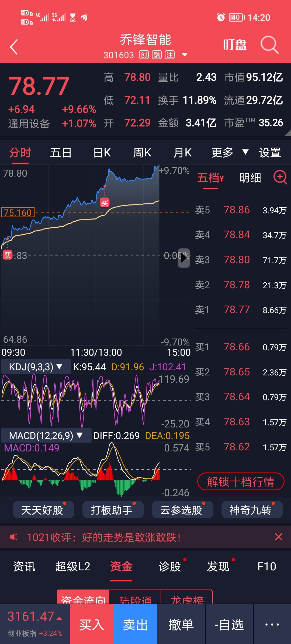Switch to 发现 tab
291x644 pixels.
[218, 566]
